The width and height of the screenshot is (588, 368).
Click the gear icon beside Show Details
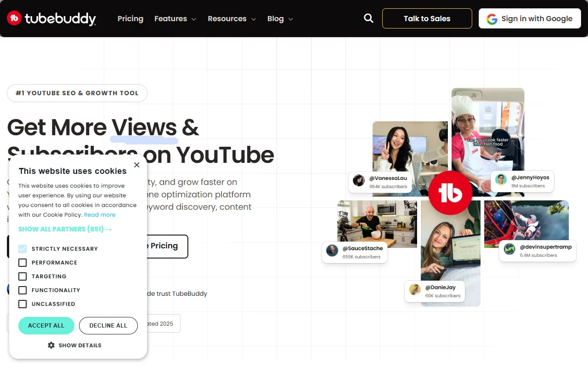(51, 345)
